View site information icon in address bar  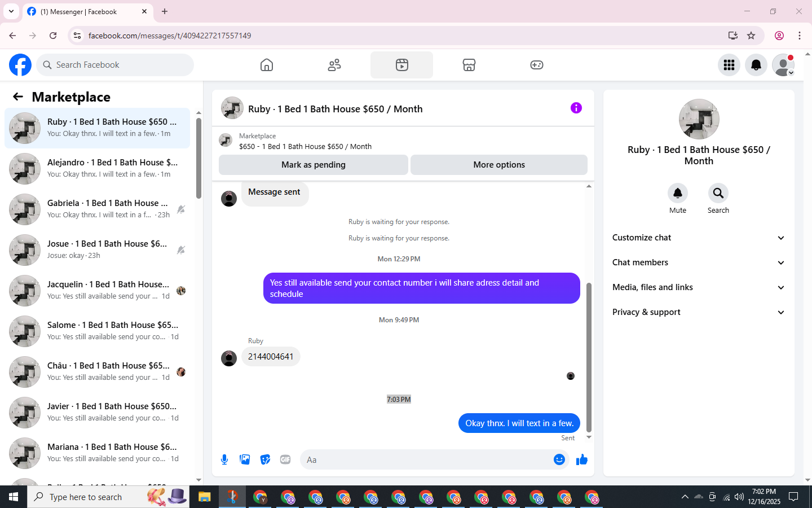point(77,36)
